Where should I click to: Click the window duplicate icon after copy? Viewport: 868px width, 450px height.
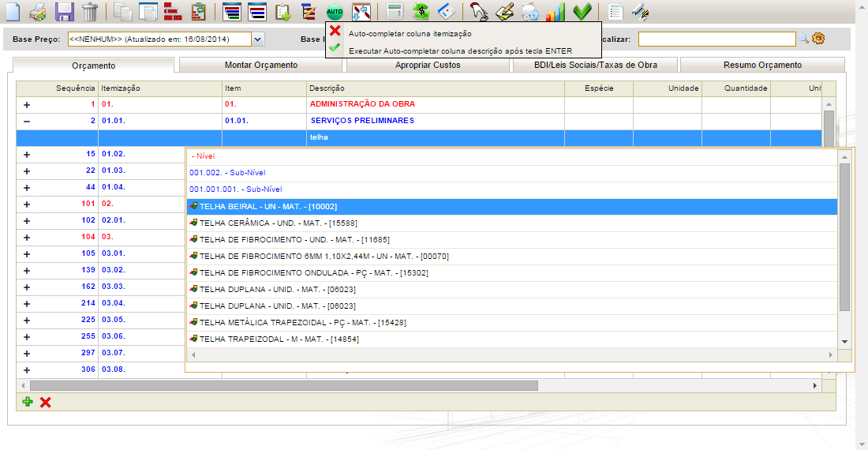pyautogui.click(x=148, y=12)
